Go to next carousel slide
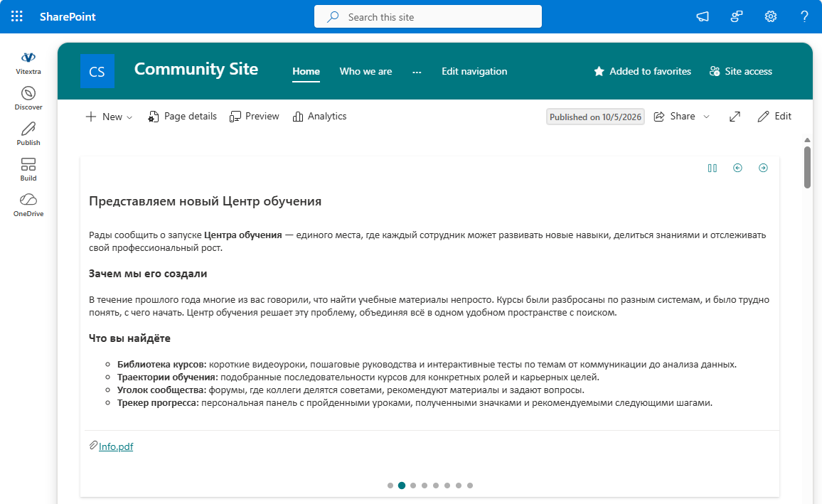 point(763,168)
